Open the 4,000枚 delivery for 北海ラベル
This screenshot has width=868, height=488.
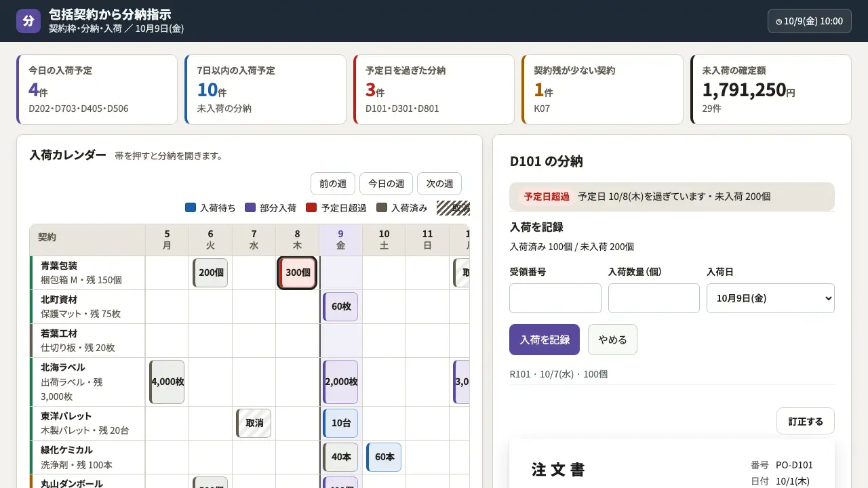(167, 382)
